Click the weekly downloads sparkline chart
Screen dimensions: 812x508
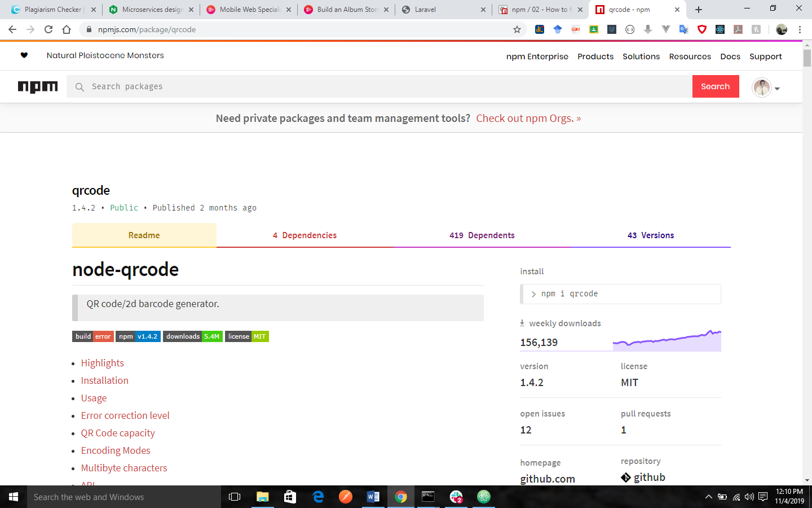pos(667,341)
